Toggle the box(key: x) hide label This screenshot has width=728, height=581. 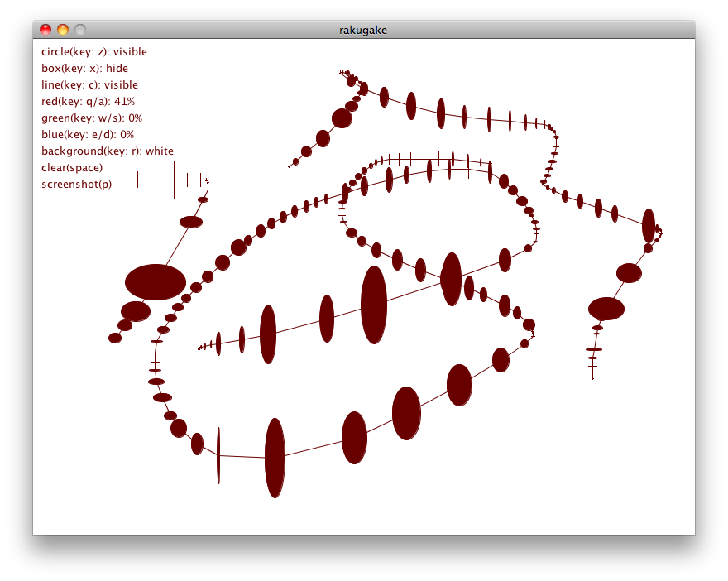click(x=84, y=69)
